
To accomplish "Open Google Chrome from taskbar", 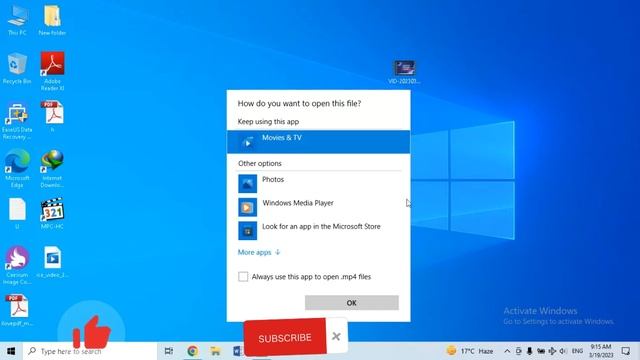I will click(193, 351).
